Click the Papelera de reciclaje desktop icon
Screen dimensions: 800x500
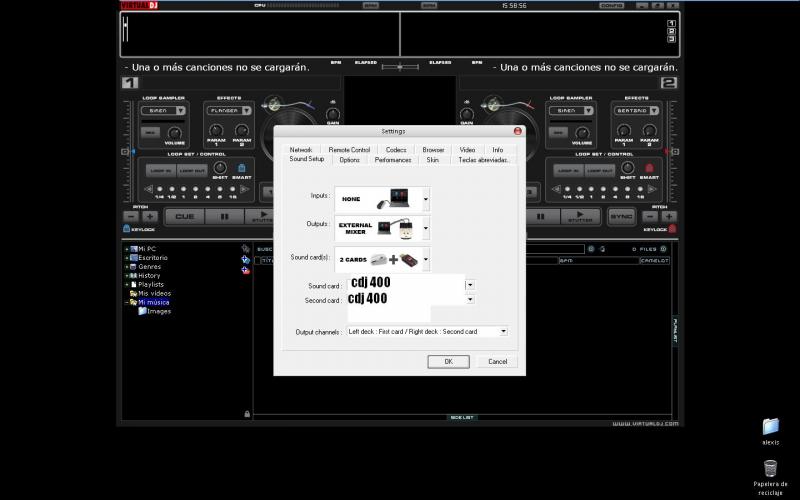coord(770,468)
